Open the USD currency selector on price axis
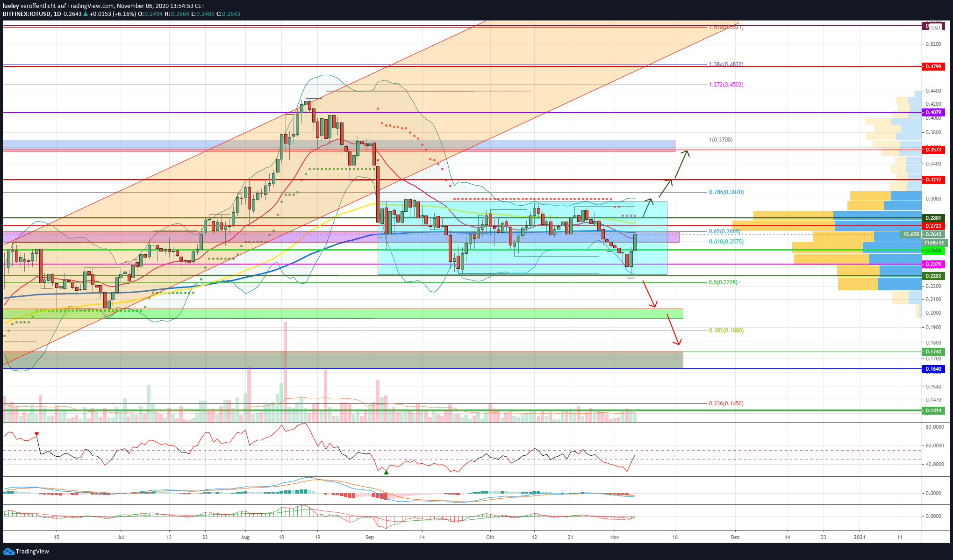This screenshot has height=560, width=953. coord(935,28)
